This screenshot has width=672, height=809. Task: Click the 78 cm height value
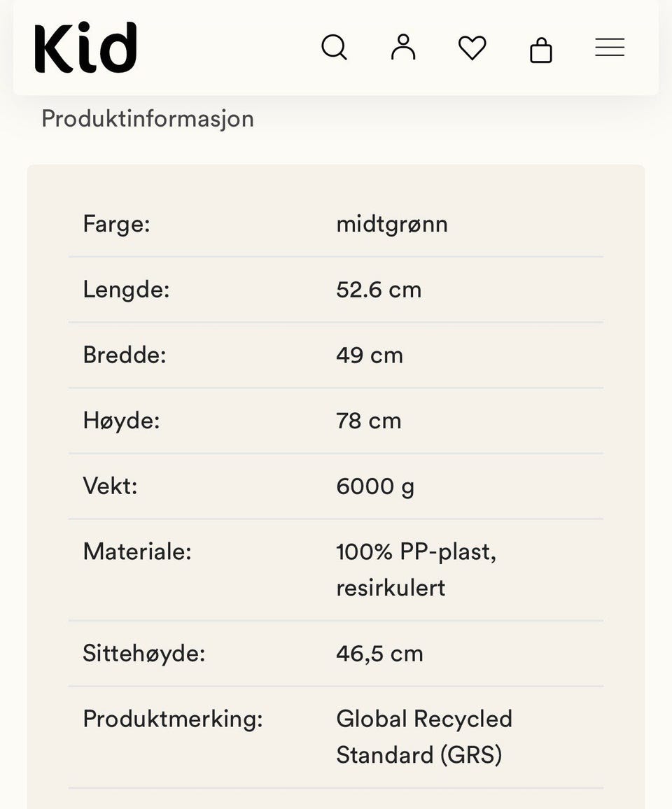pos(368,421)
